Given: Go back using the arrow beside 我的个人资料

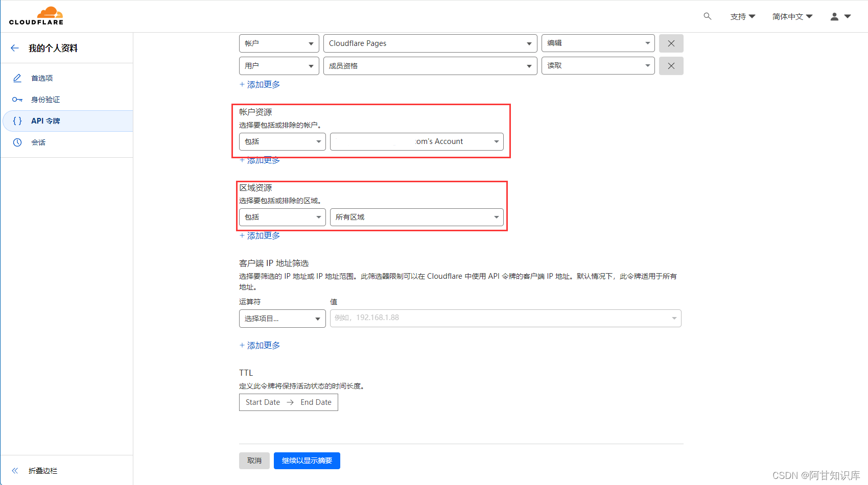Looking at the screenshot, I should click(15, 48).
